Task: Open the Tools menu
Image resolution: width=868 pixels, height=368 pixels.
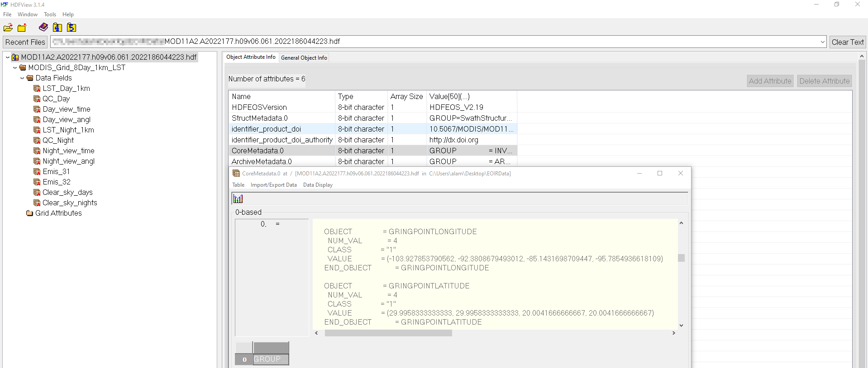Action: [x=50, y=14]
